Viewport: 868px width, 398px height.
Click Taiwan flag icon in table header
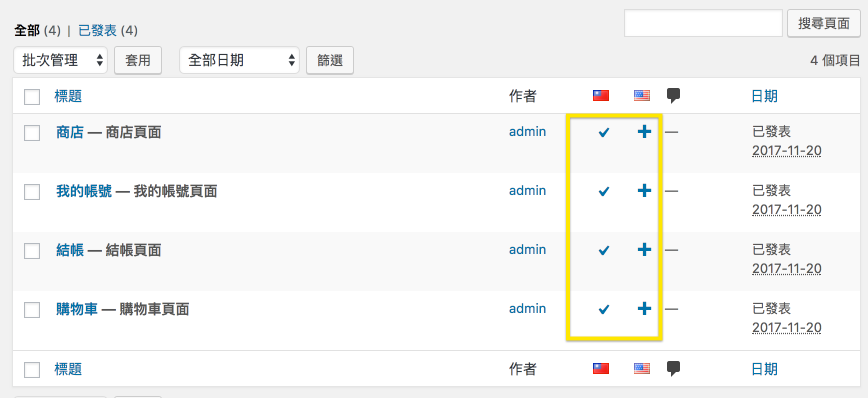(601, 96)
